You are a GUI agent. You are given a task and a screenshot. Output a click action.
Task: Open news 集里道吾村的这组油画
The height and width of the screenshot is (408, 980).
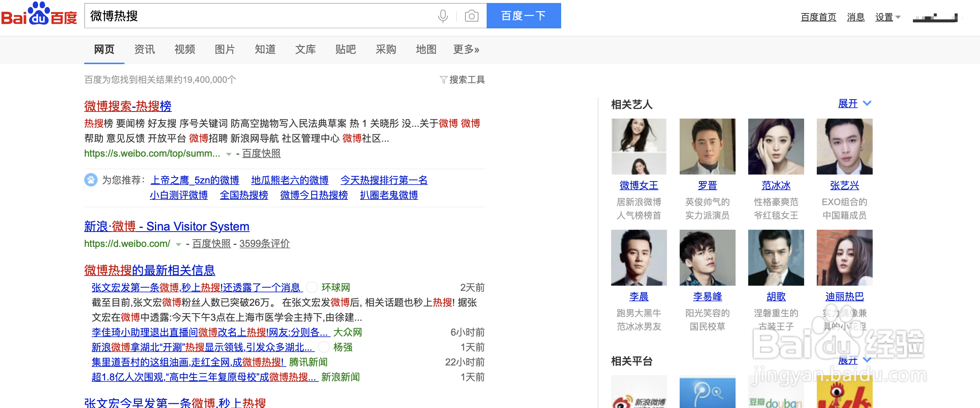point(188,362)
